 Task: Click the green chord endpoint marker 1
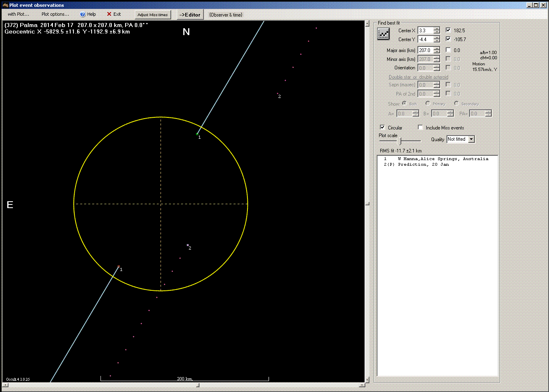click(x=197, y=134)
